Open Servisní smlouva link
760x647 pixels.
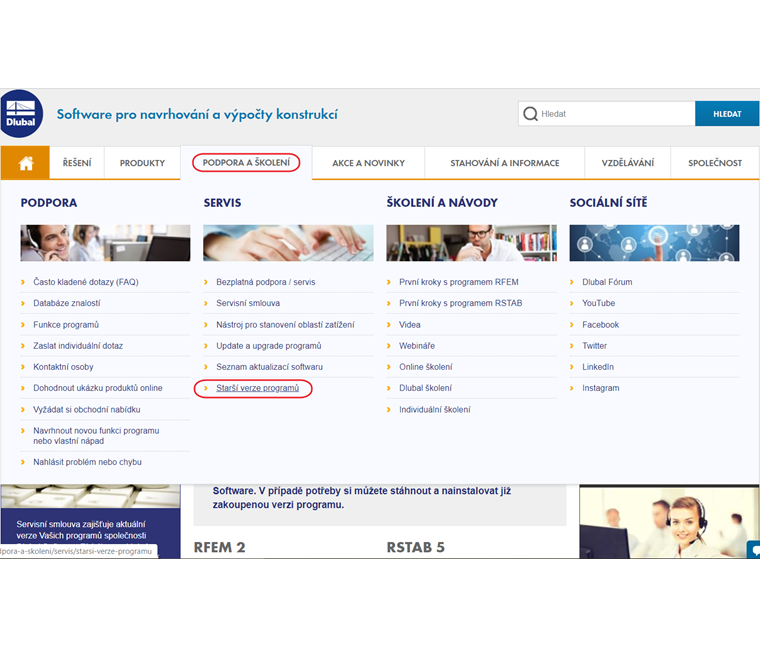click(248, 303)
